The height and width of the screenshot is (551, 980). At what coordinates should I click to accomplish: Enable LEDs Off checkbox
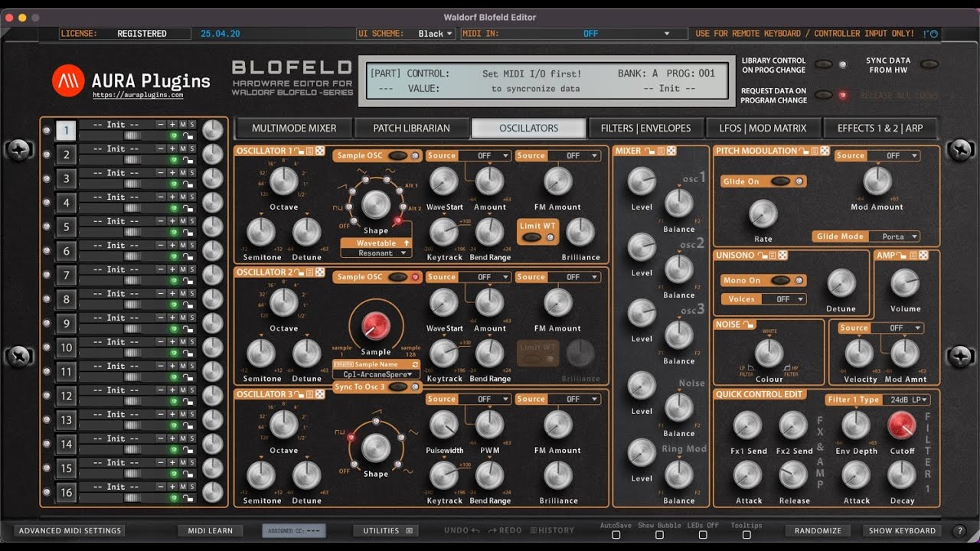tap(701, 535)
